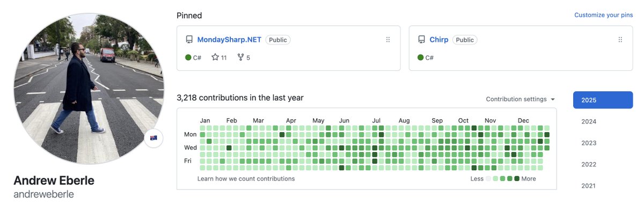Image resolution: width=644 pixels, height=203 pixels.
Task: Click Customize your pins
Action: point(604,15)
